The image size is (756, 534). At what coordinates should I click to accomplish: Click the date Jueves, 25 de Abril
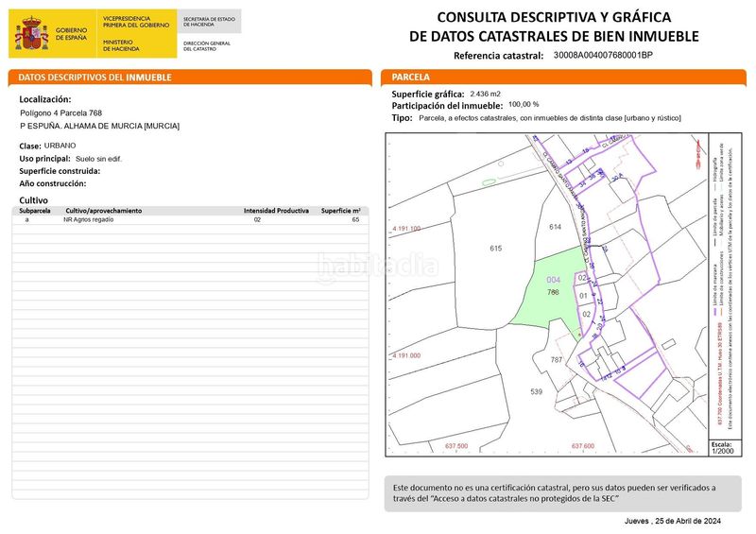click(x=672, y=522)
